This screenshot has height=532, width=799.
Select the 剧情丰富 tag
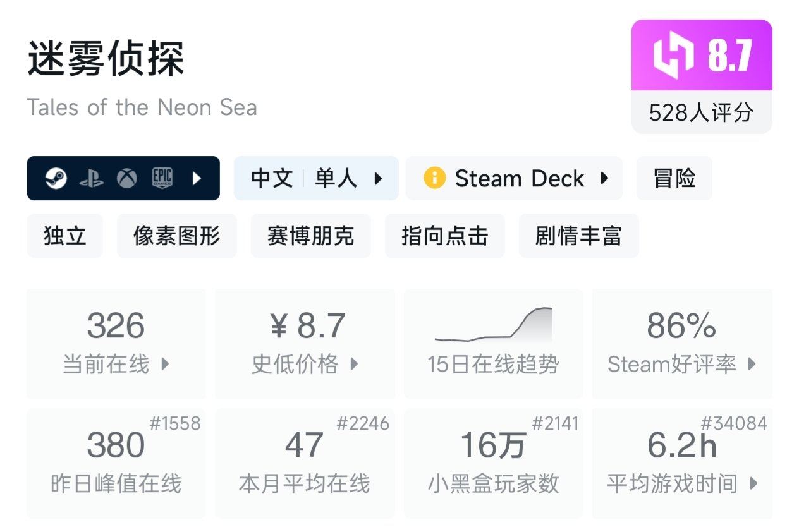tap(578, 236)
